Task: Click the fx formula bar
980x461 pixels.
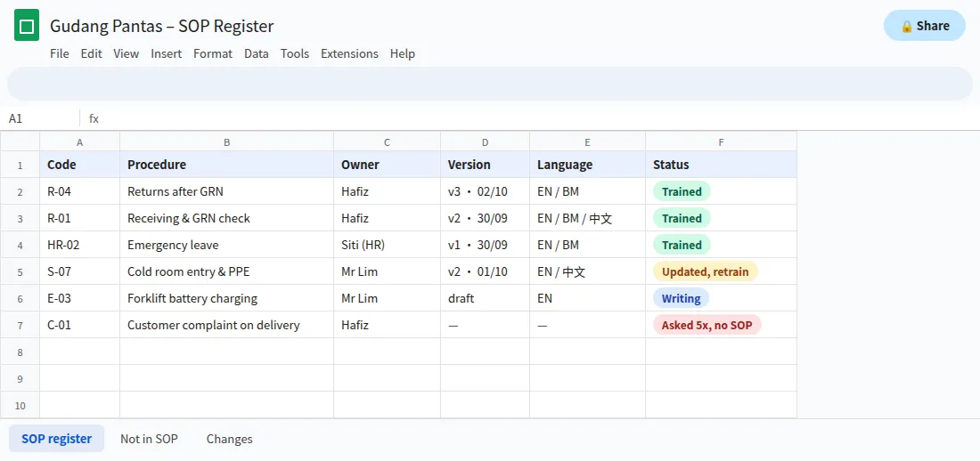Action: [531, 118]
